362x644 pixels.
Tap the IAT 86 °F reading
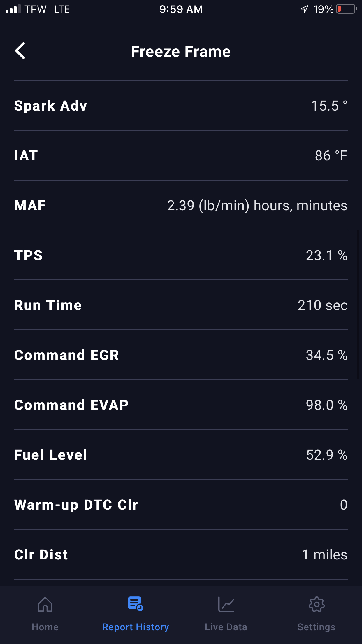pos(331,156)
